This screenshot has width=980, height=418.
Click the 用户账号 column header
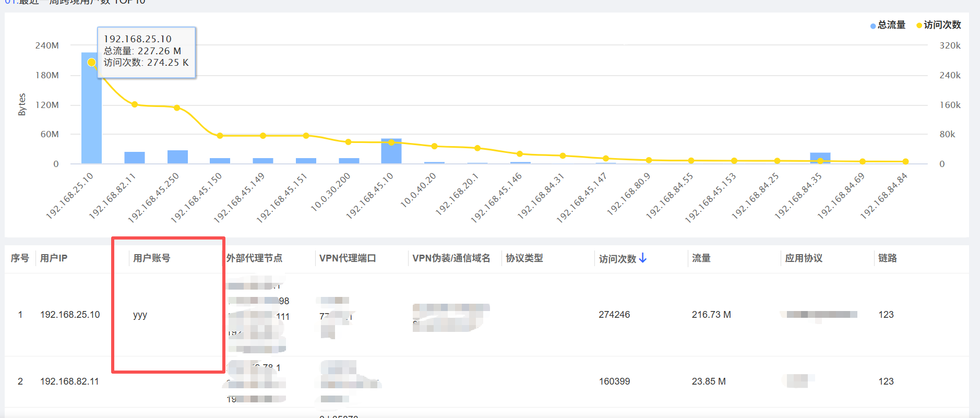click(x=151, y=258)
